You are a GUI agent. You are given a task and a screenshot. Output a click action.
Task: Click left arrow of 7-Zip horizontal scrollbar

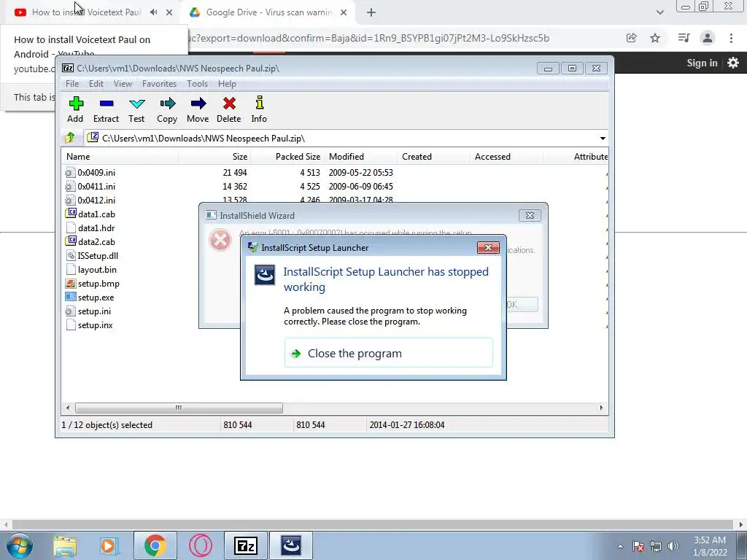point(68,408)
